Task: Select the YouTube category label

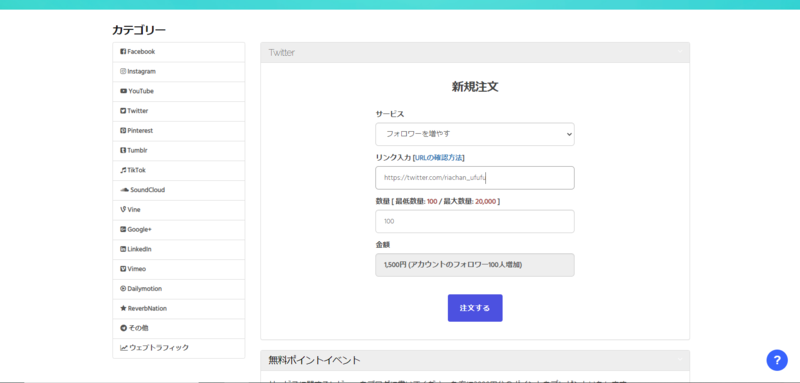Action: 141,91
